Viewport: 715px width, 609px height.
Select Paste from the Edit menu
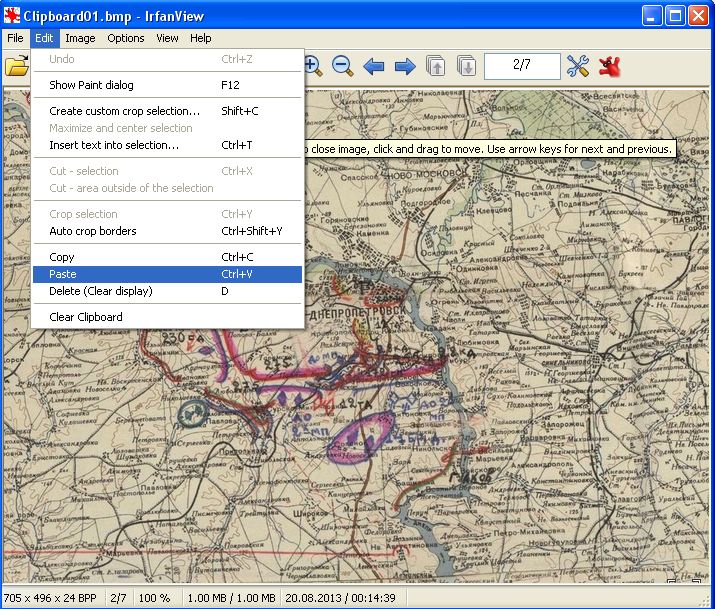click(x=63, y=274)
